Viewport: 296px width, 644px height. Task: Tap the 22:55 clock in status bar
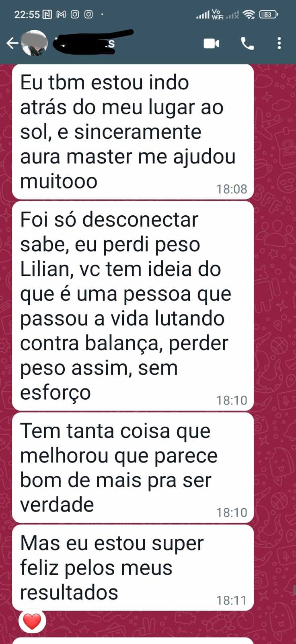click(x=27, y=14)
